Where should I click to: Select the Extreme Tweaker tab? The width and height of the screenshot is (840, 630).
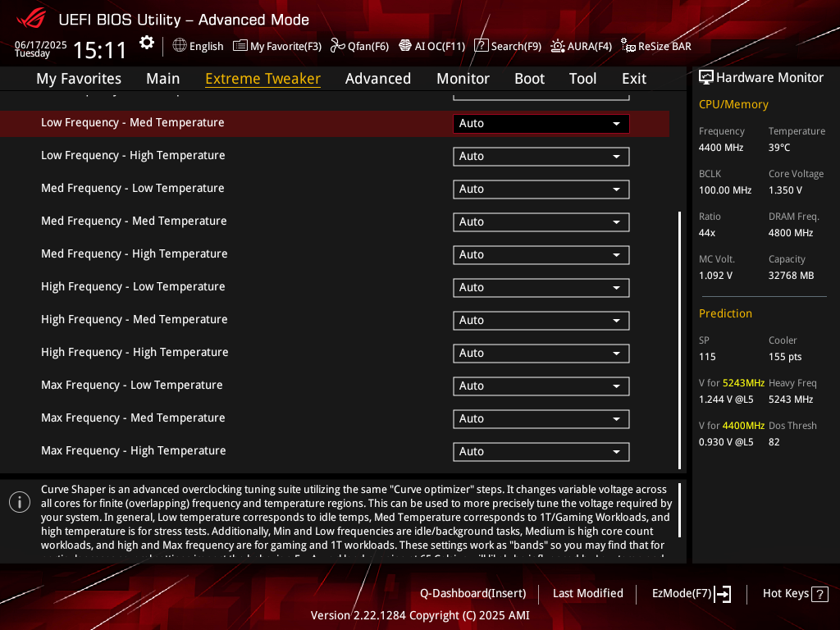[x=263, y=79]
